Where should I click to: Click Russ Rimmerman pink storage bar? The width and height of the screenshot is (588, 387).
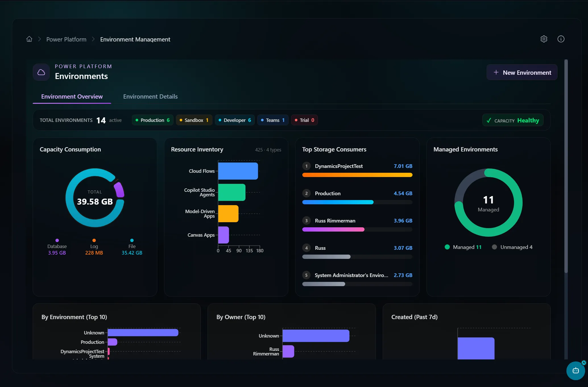333,230
